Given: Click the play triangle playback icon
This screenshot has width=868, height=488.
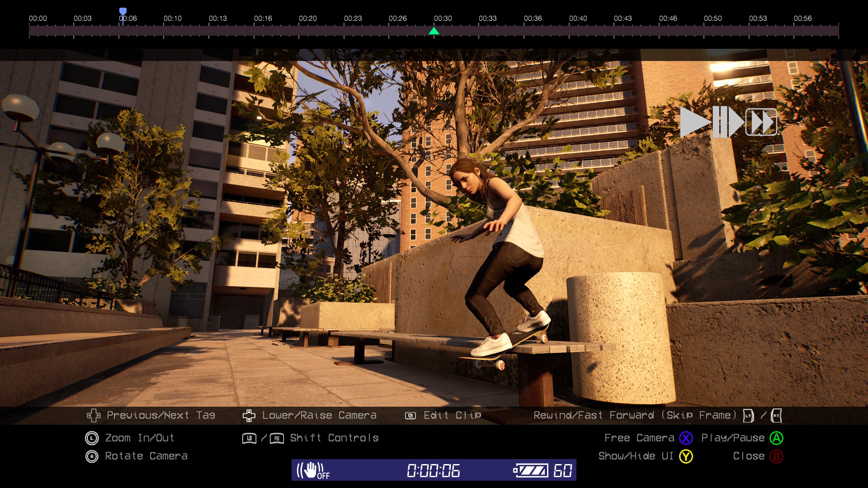Looking at the screenshot, I should 694,122.
